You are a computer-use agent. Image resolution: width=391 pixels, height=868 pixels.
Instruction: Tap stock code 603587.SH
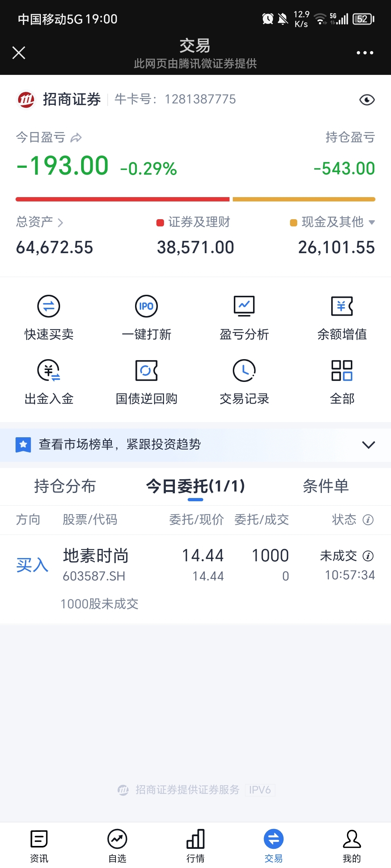tap(94, 576)
